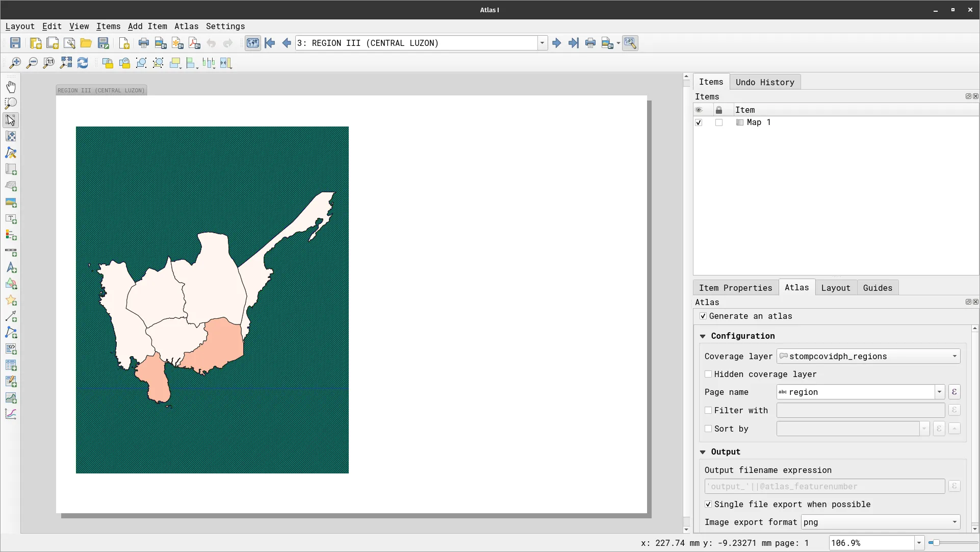Toggle the Preview Atlas button
The width and height of the screenshot is (980, 552).
click(252, 43)
